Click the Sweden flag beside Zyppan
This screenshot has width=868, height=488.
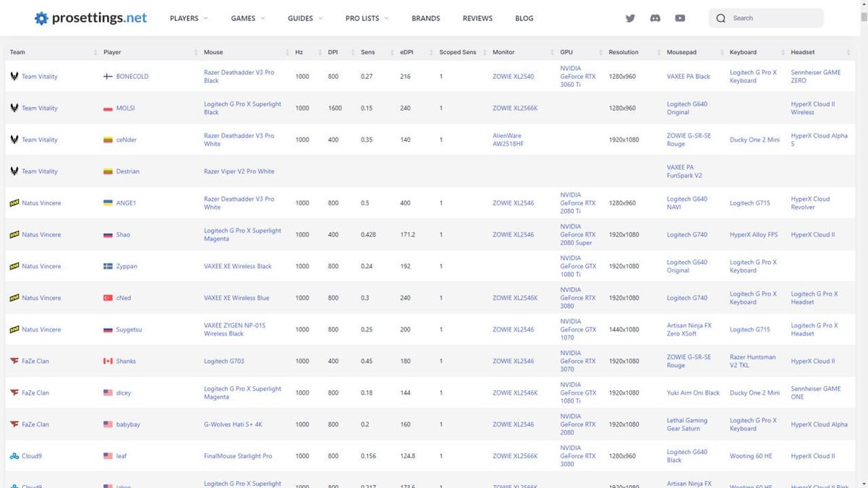click(108, 267)
